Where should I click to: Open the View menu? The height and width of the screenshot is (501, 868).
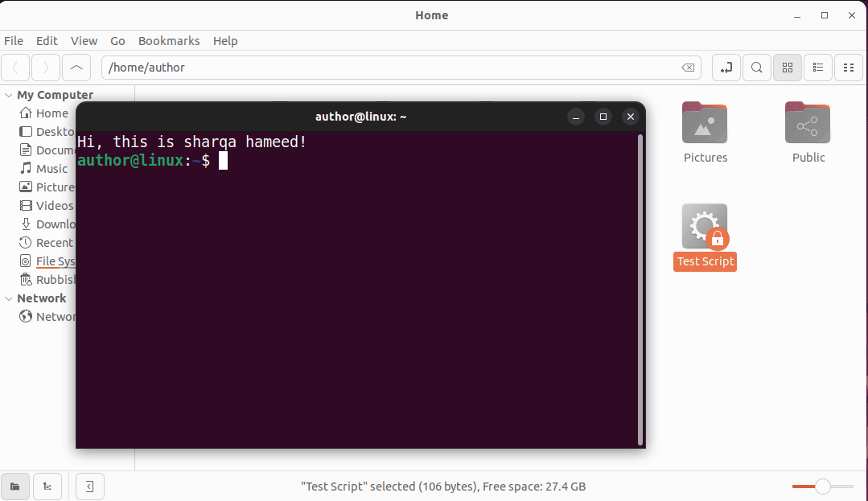[84, 41]
